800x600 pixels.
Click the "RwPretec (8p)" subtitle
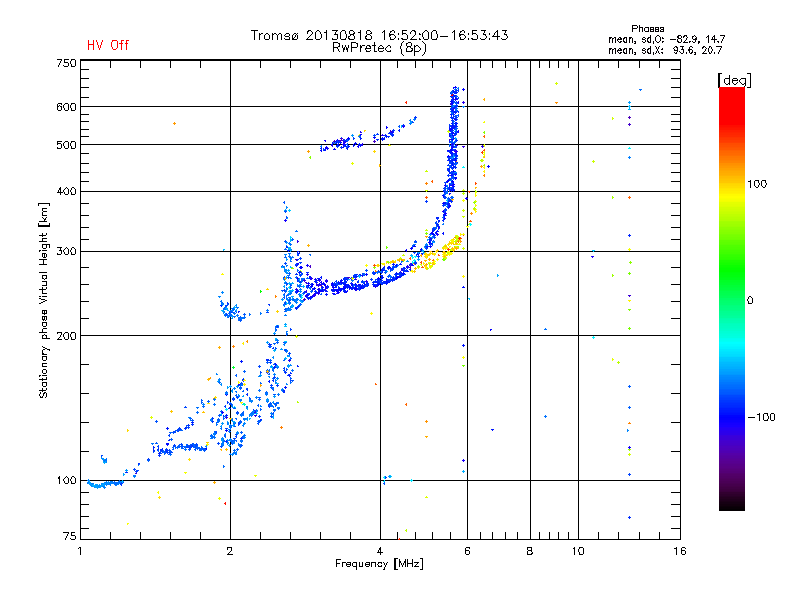tap(379, 48)
